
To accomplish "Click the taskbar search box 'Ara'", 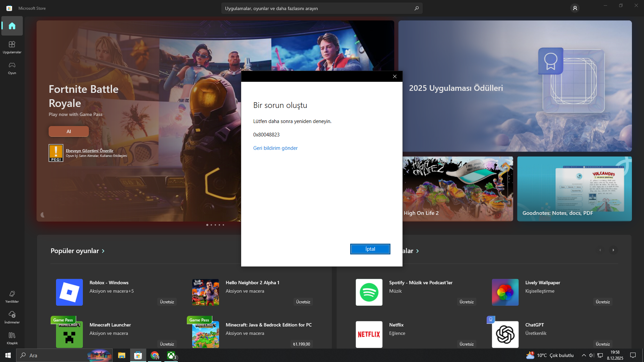I will coord(64,355).
